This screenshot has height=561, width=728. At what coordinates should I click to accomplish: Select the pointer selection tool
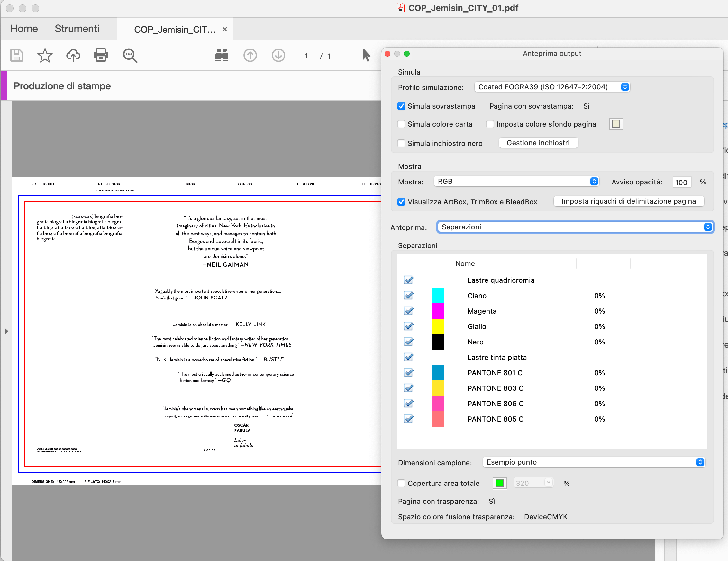tap(366, 56)
